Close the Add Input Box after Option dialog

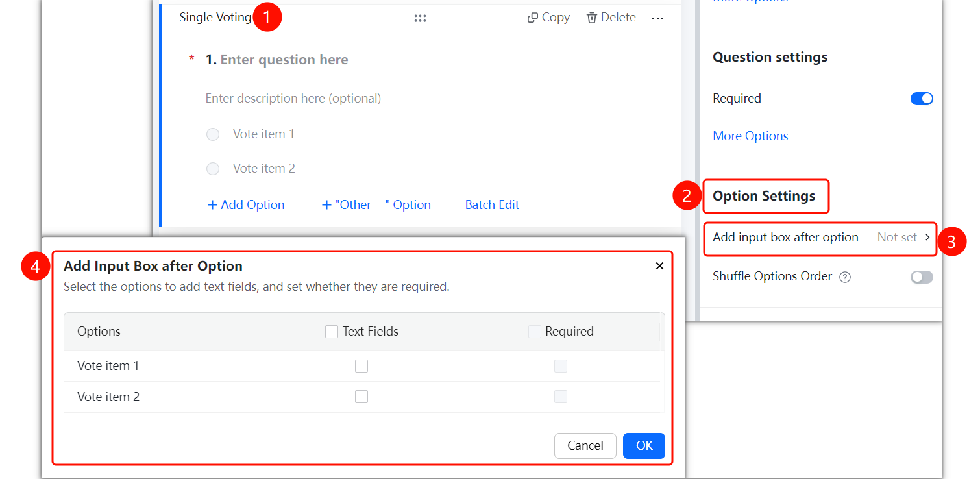[x=659, y=265]
